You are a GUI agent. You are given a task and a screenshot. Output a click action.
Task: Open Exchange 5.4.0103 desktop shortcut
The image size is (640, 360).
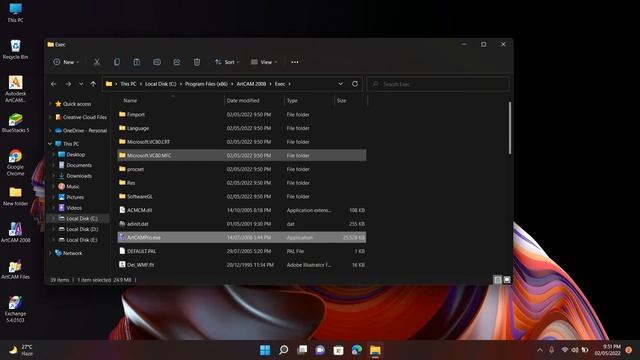pos(16,309)
